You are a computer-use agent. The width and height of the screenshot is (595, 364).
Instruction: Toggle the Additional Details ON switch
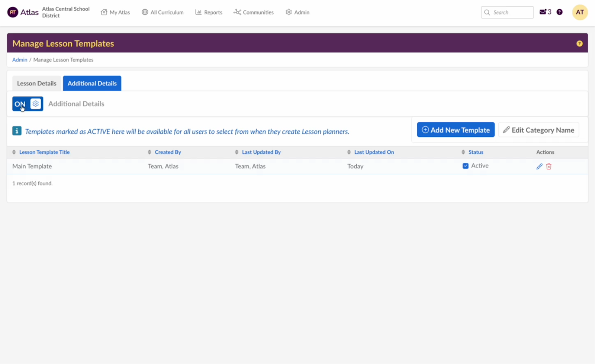[x=28, y=104]
